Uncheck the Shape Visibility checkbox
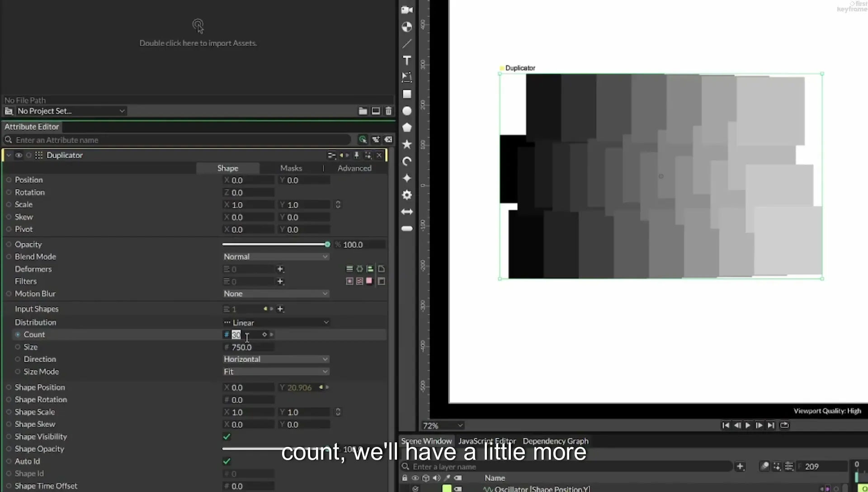 pyautogui.click(x=227, y=436)
